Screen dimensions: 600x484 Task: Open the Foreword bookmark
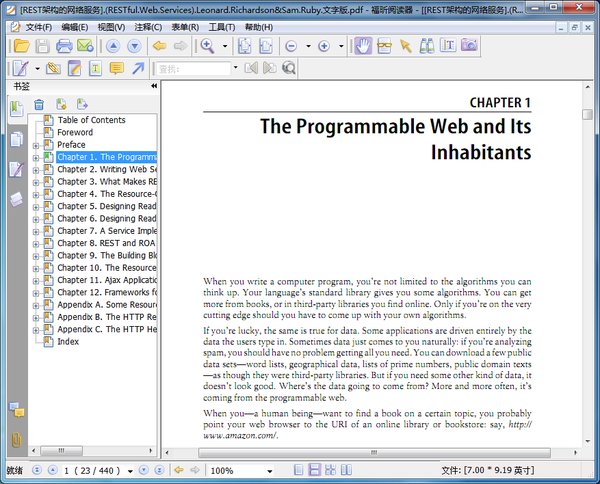[x=75, y=132]
